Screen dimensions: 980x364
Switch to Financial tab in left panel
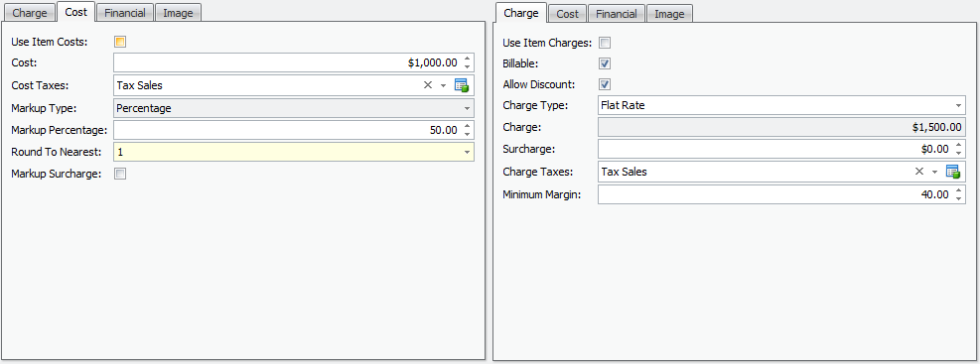point(125,13)
